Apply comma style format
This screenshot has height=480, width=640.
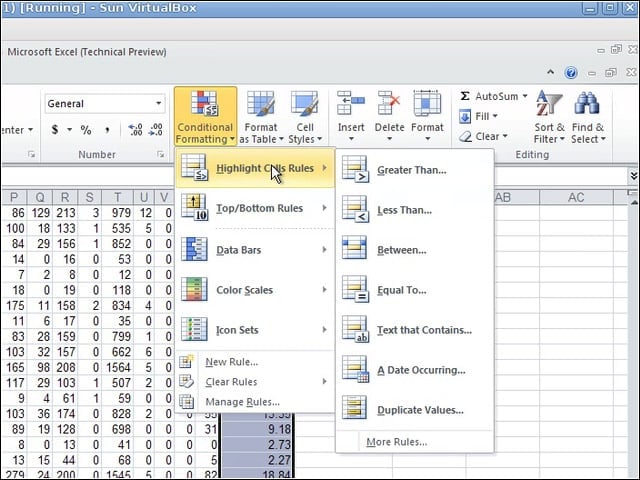coord(107,130)
